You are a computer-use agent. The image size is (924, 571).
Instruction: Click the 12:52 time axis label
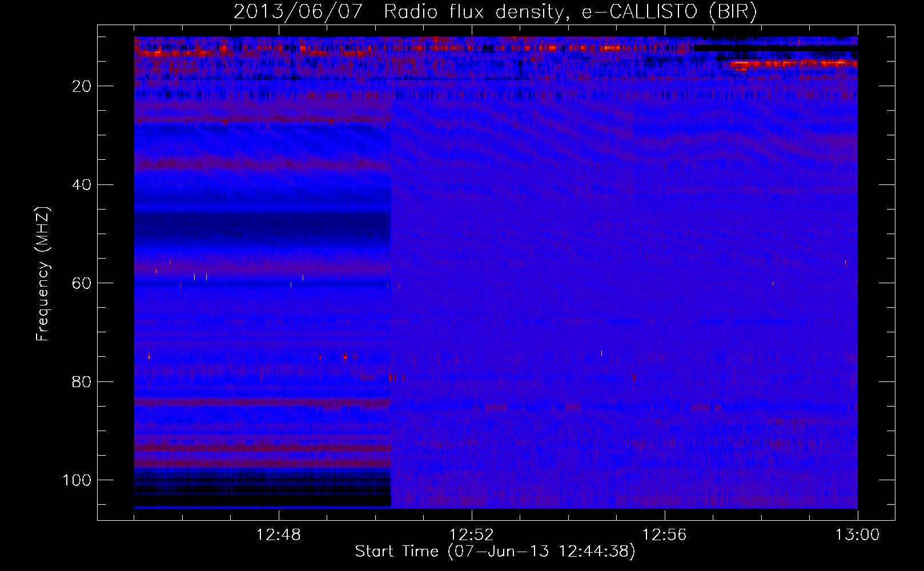pyautogui.click(x=472, y=535)
